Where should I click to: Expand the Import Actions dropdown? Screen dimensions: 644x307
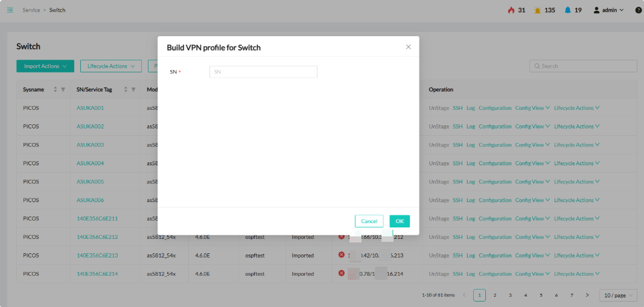[45, 66]
